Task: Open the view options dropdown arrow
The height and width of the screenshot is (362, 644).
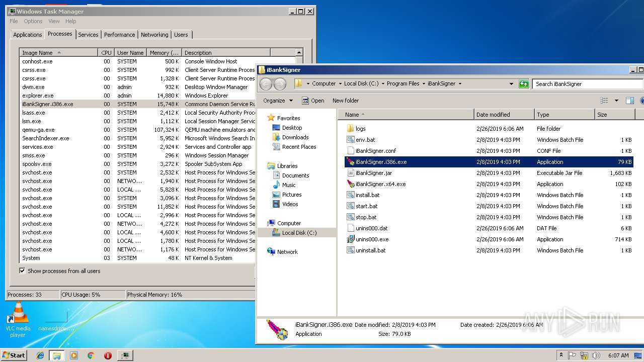Action: pos(616,101)
